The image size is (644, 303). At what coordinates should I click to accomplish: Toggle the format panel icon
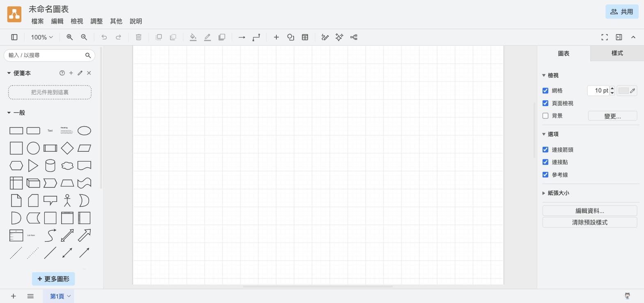619,37
